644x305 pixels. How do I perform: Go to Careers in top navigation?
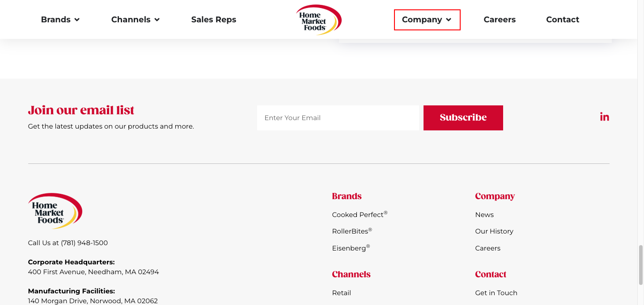coord(500,20)
